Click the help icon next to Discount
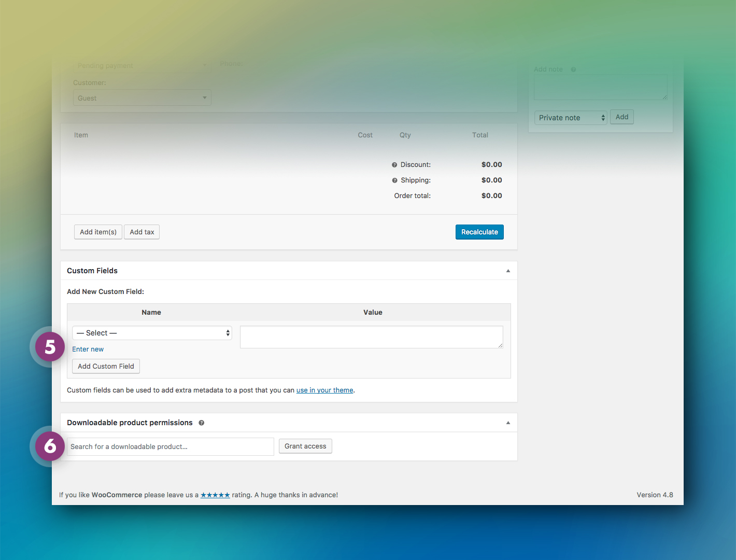 click(394, 165)
